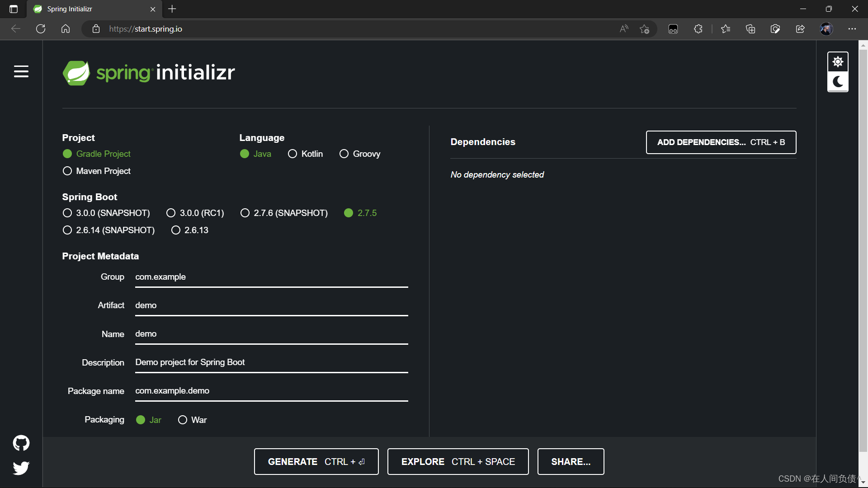Choose Java as language
The height and width of the screenshot is (488, 868).
(x=255, y=154)
